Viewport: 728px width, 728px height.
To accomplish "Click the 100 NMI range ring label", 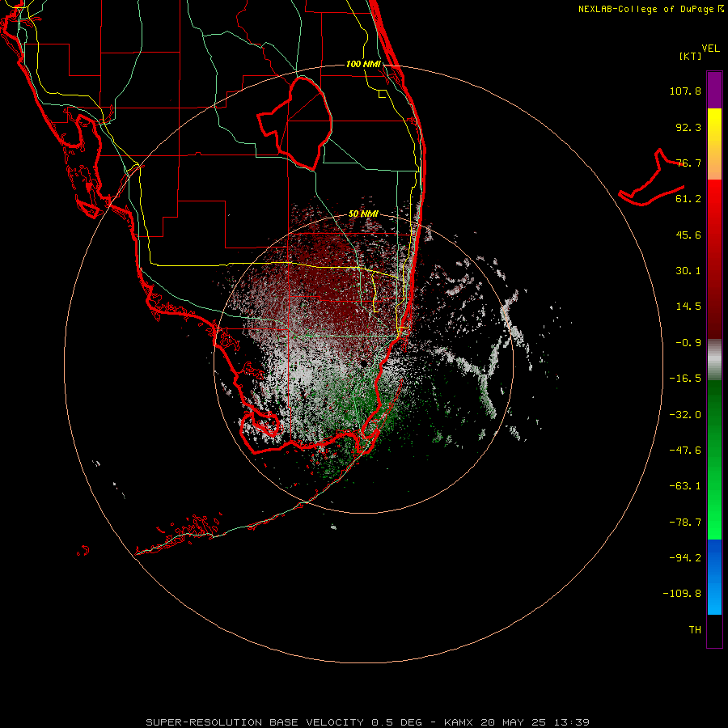I will point(363,64).
